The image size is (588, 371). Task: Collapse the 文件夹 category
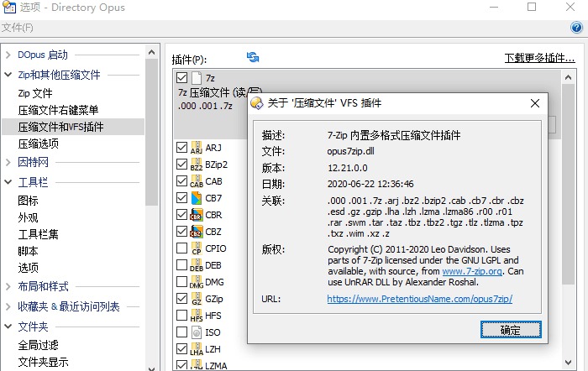click(x=8, y=327)
